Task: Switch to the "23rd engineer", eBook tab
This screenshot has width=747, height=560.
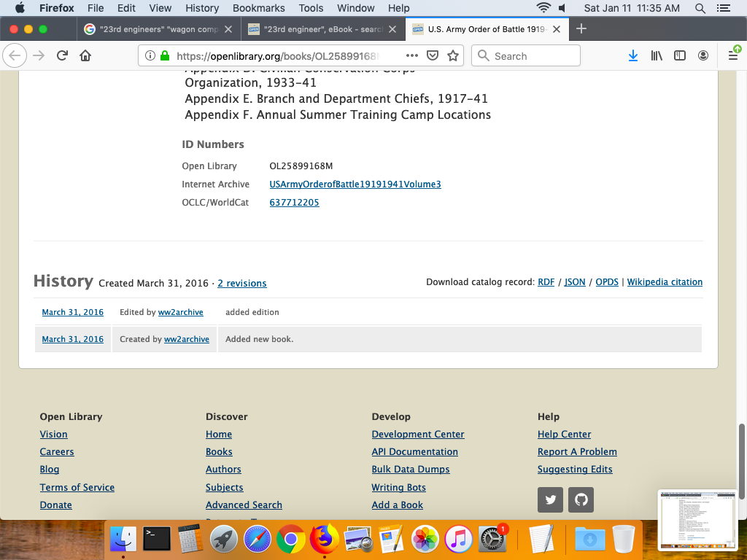Action: coord(321,29)
